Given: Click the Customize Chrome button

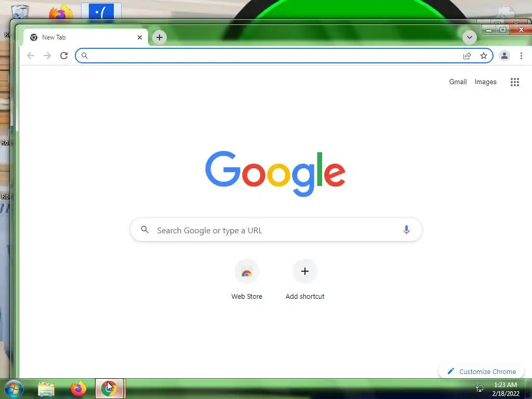Looking at the screenshot, I should coord(482,371).
